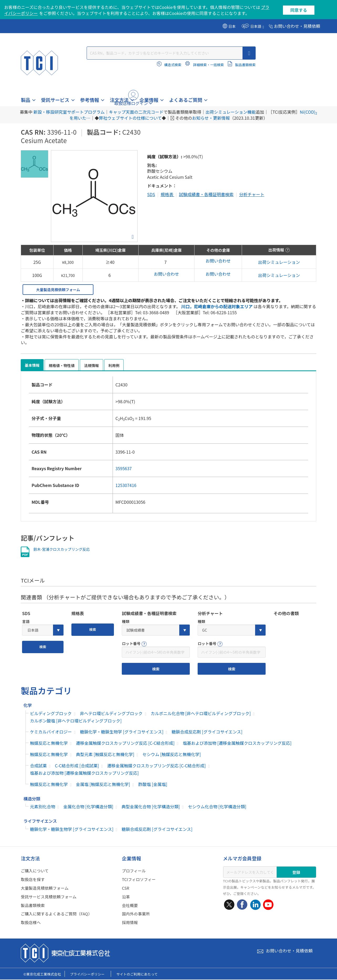Expand the 参考情報 menu
Screen dimensions: 337x980
point(92,100)
